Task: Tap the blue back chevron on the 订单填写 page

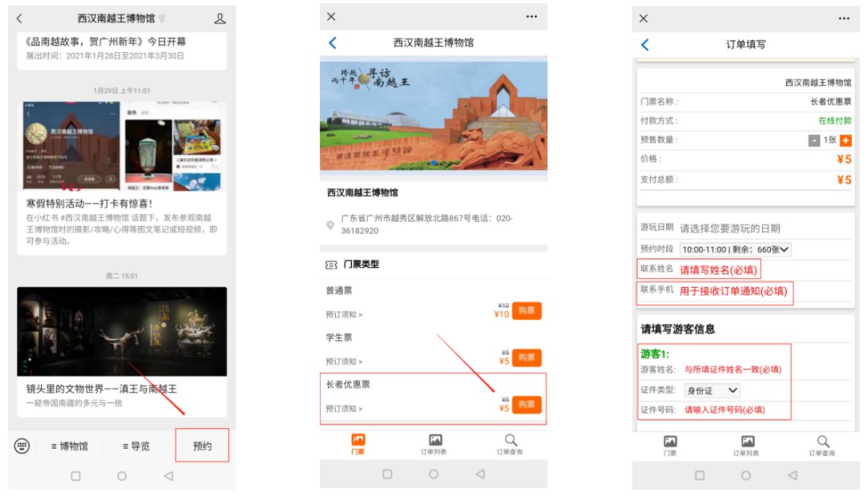Action: 645,45
